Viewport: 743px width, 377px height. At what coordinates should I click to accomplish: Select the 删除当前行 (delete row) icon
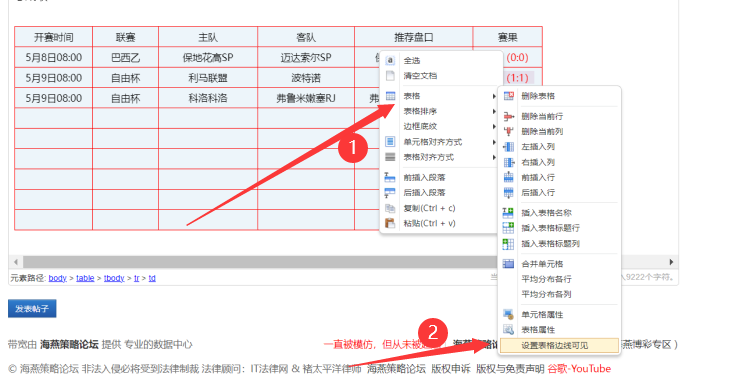(508, 117)
